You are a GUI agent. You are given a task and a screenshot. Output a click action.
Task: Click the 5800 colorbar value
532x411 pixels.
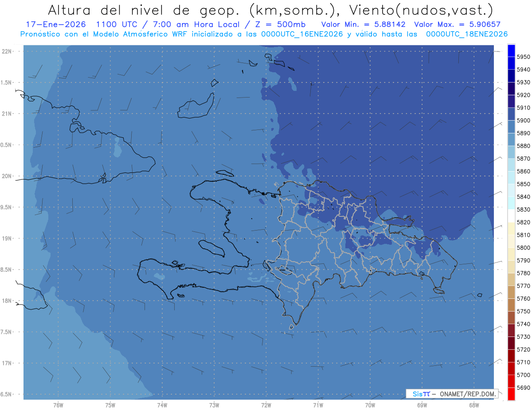(x=524, y=247)
